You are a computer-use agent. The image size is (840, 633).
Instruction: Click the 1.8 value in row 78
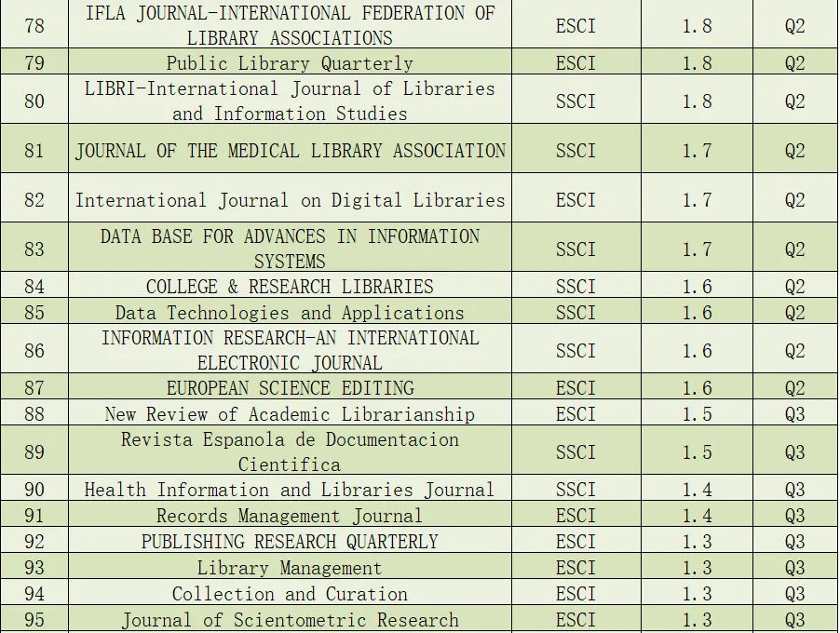[x=697, y=26]
